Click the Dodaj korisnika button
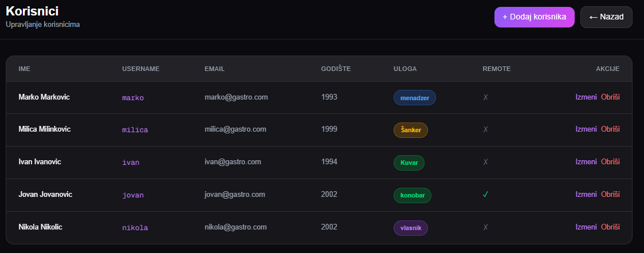The image size is (644, 253). 535,17
